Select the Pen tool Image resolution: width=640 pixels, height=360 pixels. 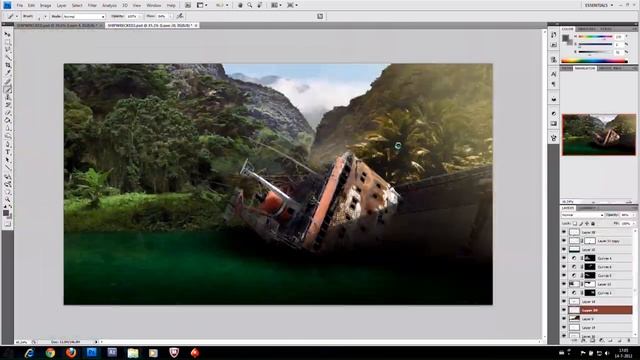(7, 144)
